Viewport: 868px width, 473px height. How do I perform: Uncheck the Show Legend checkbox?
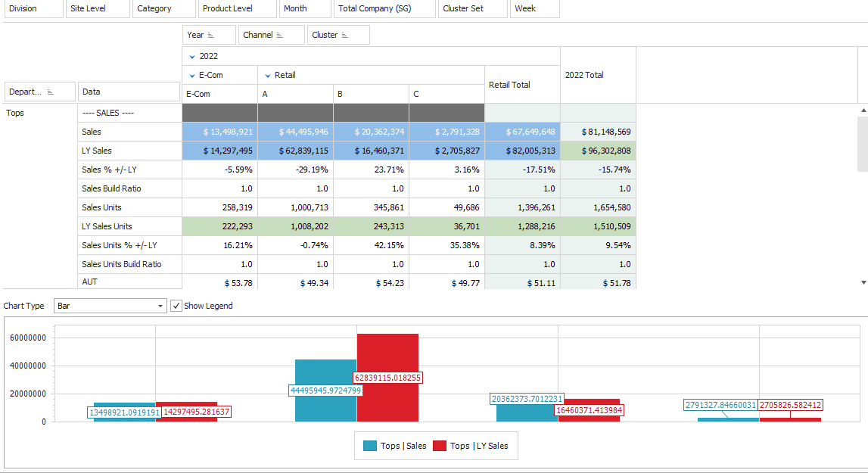pos(177,306)
